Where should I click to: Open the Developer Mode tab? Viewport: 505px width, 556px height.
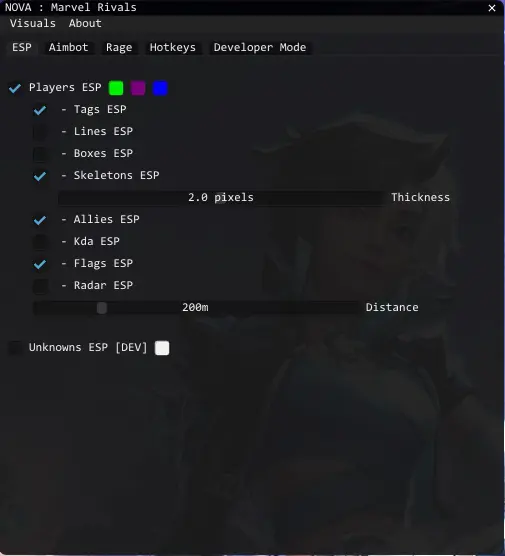pyautogui.click(x=260, y=47)
